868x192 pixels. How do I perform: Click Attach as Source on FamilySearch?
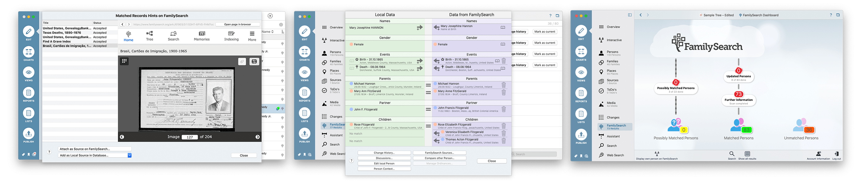[x=95, y=149]
